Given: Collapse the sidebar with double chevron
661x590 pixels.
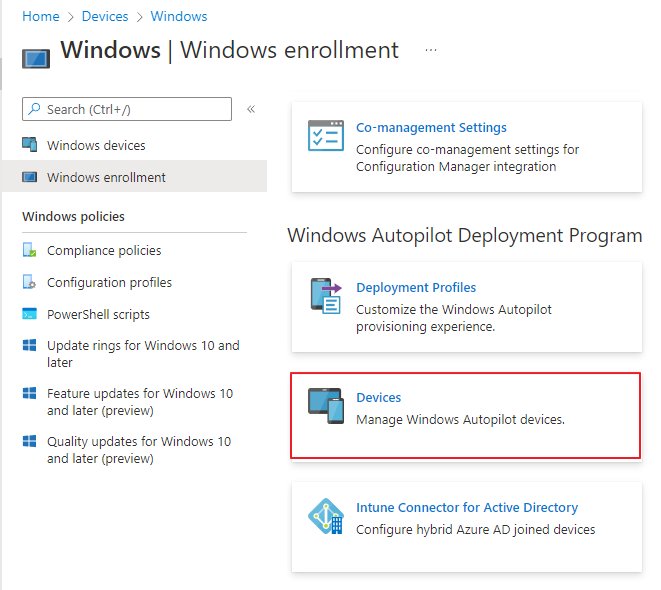Looking at the screenshot, I should [x=251, y=109].
